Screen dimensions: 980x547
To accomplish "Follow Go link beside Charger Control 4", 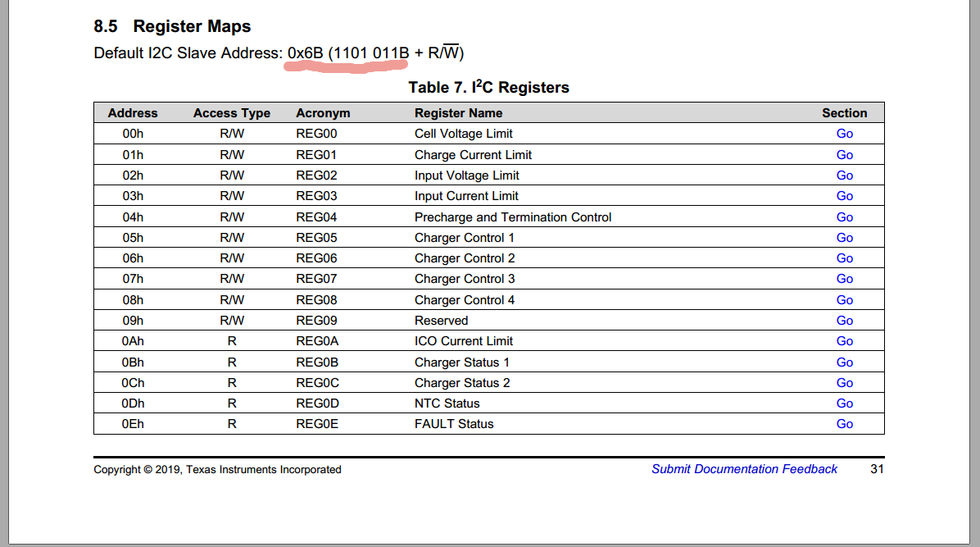I will click(844, 299).
